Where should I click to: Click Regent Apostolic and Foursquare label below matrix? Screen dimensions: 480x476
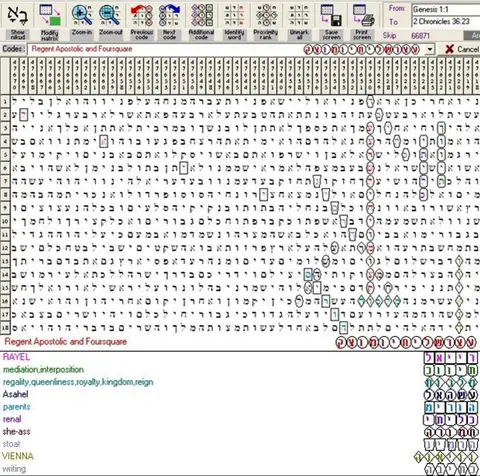point(66,342)
